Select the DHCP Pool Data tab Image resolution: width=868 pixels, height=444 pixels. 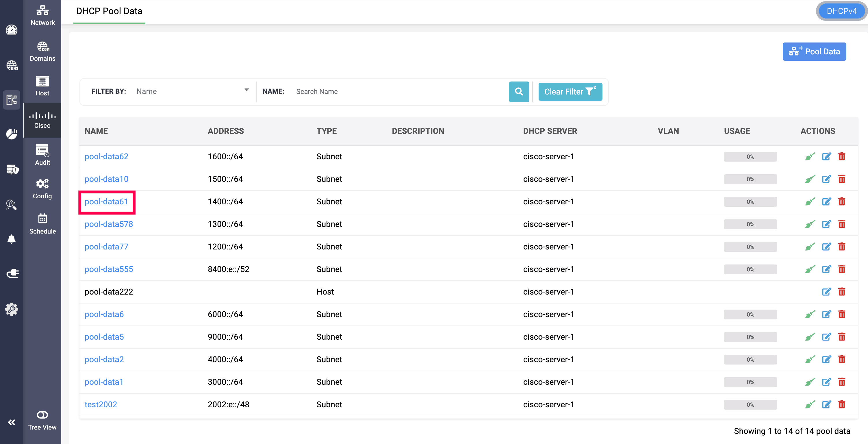pyautogui.click(x=109, y=11)
